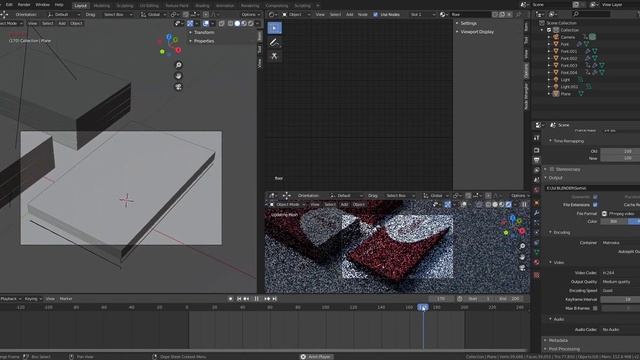Open the Video Codec dropdown
The height and width of the screenshot is (360, 640).
tap(620, 273)
